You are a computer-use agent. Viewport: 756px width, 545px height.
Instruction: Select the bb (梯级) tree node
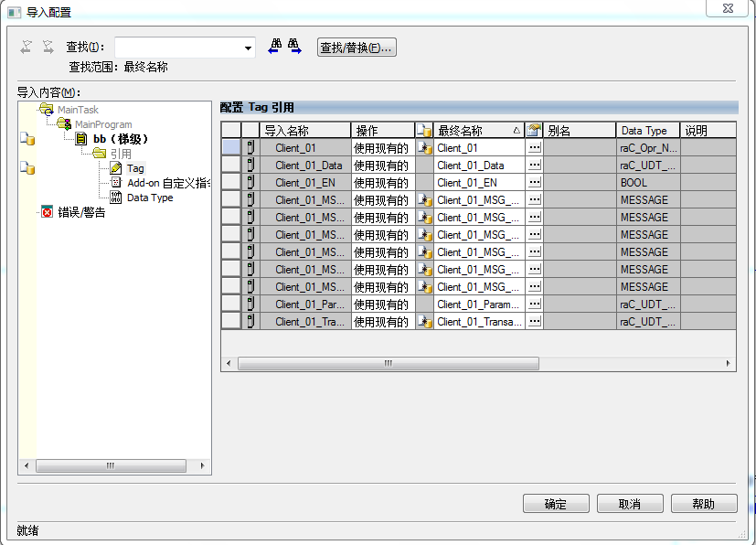[x=120, y=139]
